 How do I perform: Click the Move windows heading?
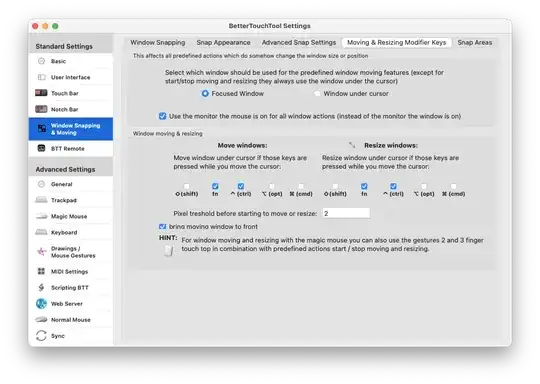tap(242, 145)
